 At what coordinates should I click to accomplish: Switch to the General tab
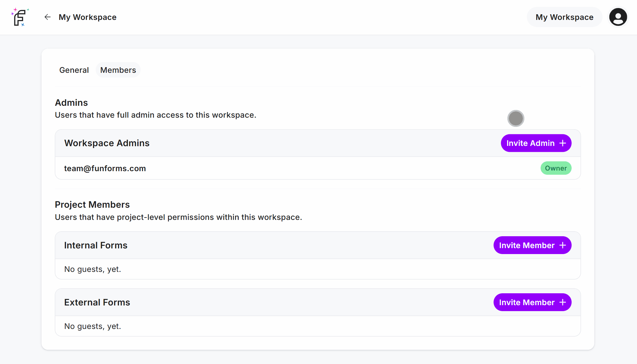click(x=74, y=70)
